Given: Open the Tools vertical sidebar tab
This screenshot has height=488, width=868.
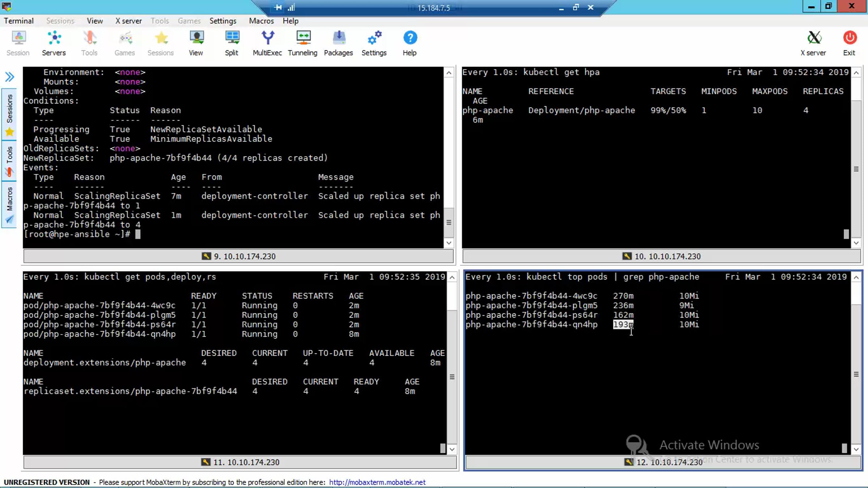Looking at the screenshot, I should click(x=9, y=161).
